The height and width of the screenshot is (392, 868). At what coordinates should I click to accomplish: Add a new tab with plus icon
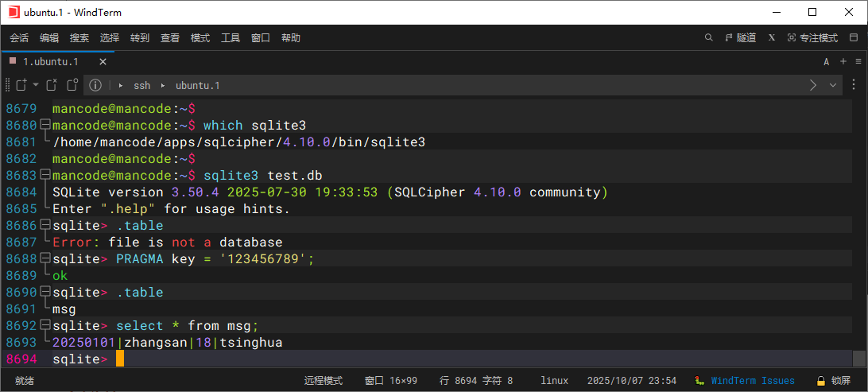tap(843, 61)
